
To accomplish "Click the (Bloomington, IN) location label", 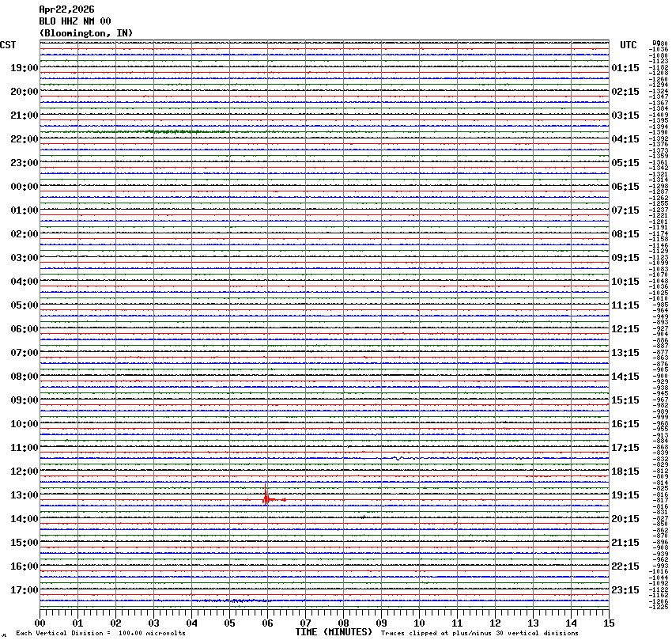I will (86, 33).
